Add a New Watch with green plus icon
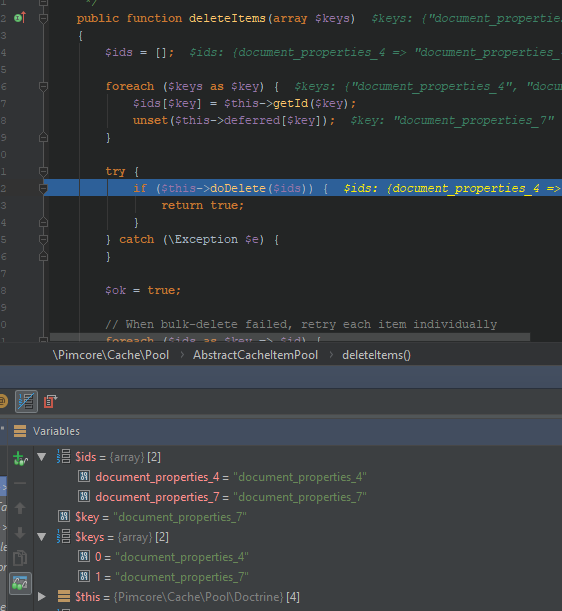The image size is (562, 611). click(20, 458)
